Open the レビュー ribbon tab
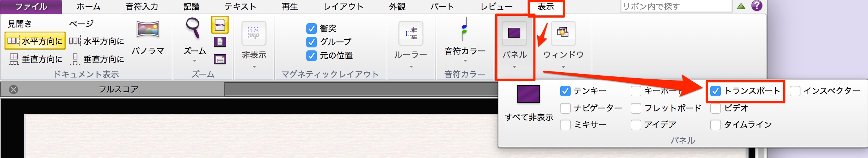This screenshot has width=868, height=158. [496, 7]
